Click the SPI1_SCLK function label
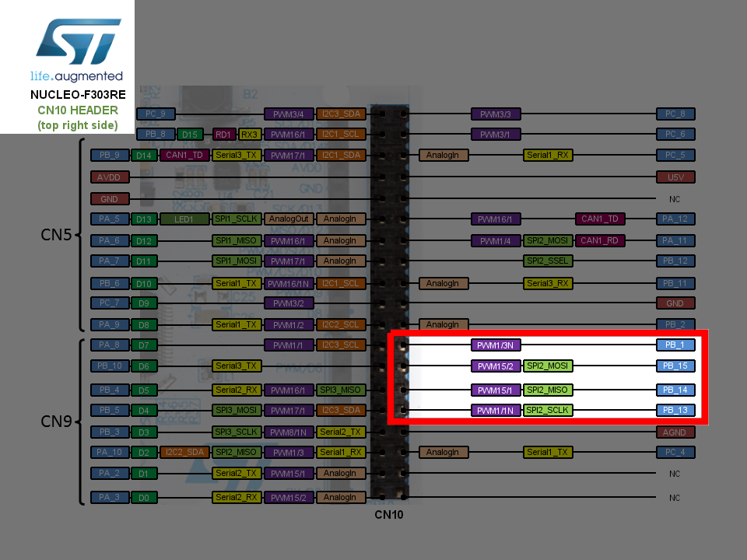 pyautogui.click(x=235, y=219)
